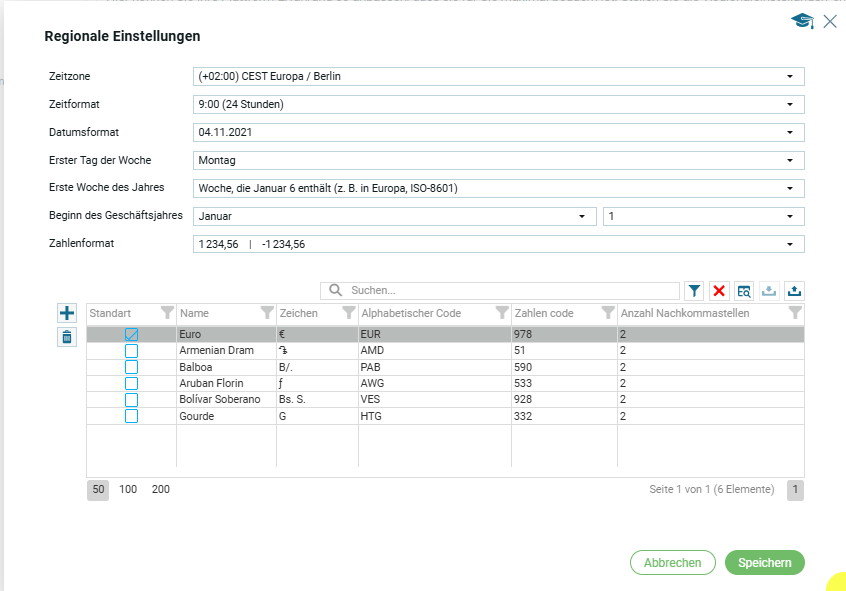Open the advanced search icon in the table toolbar
846x591 pixels.
(x=744, y=291)
